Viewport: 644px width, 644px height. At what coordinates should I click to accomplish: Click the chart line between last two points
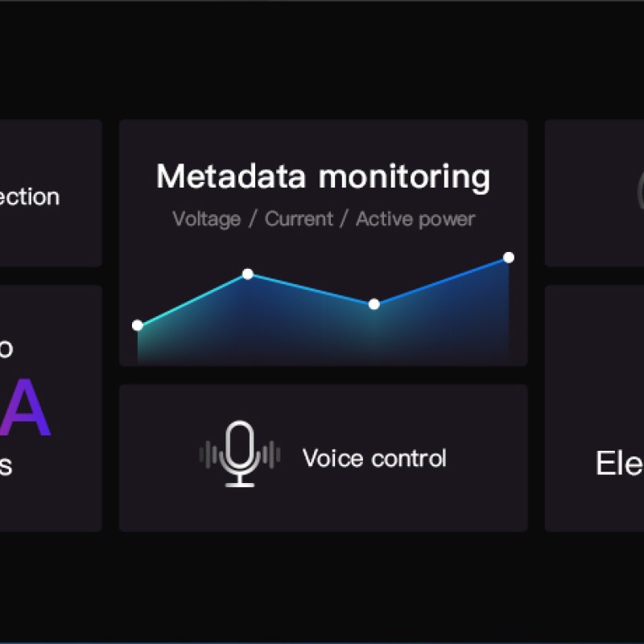tap(441, 281)
